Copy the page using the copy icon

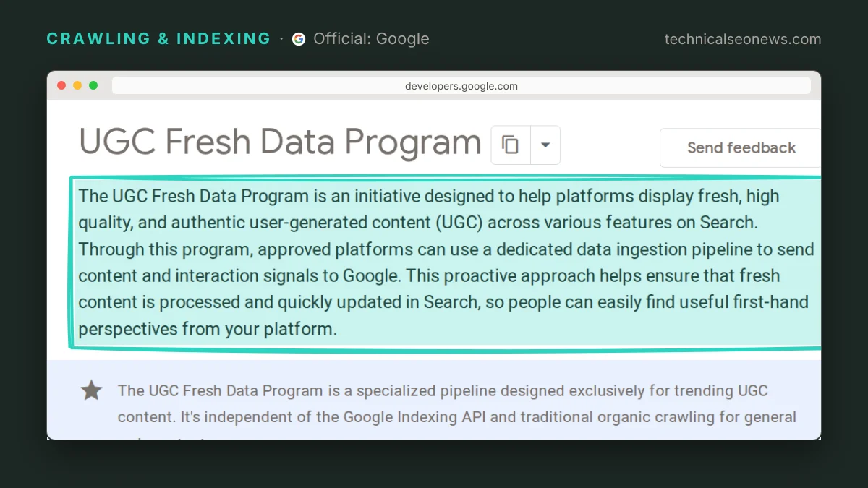(511, 145)
